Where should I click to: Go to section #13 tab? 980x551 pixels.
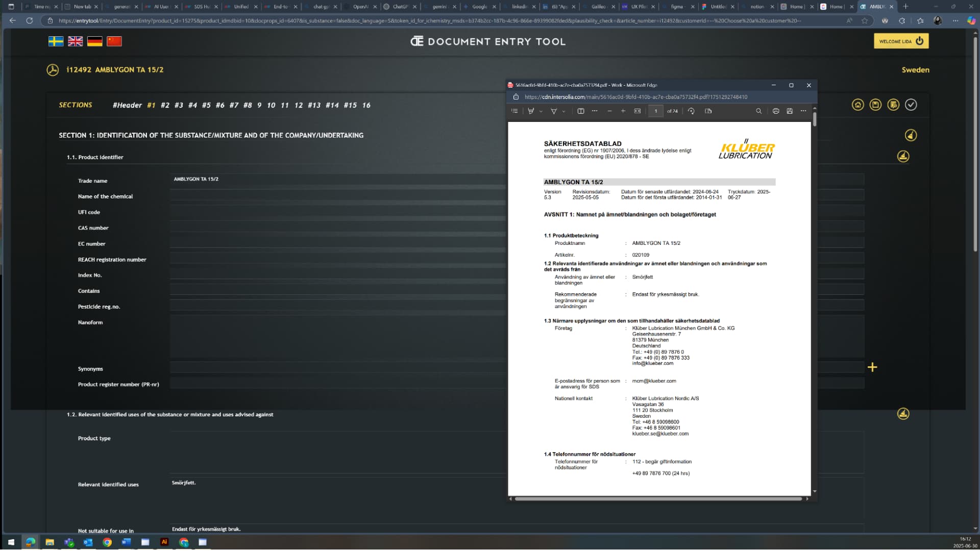click(x=314, y=105)
